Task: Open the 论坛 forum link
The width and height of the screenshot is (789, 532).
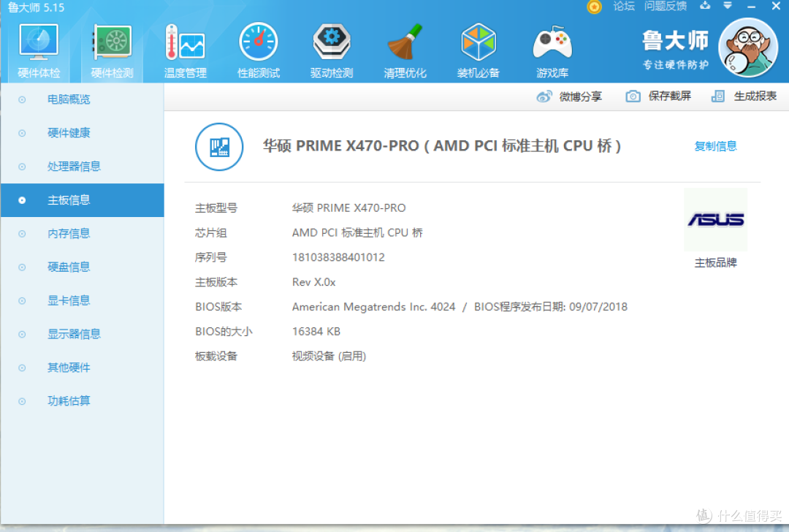Action: (x=623, y=6)
